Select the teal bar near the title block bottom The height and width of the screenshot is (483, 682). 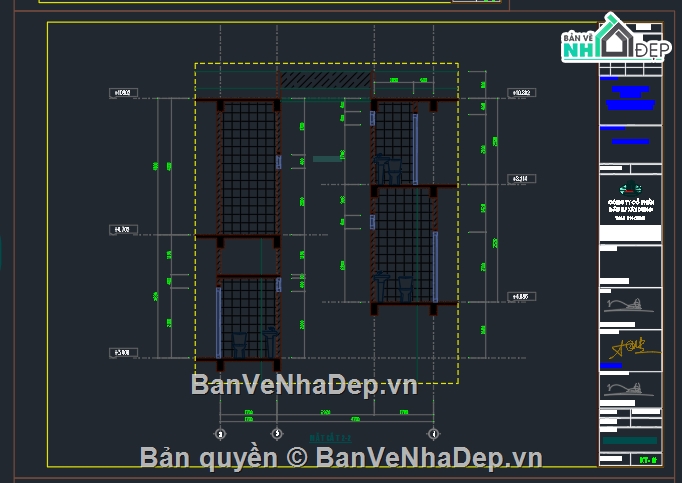629,441
